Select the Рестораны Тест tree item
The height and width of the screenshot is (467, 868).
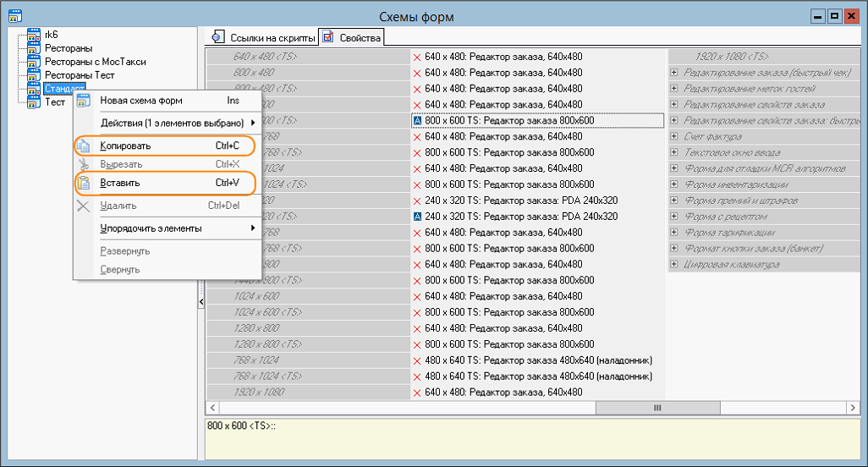80,75
